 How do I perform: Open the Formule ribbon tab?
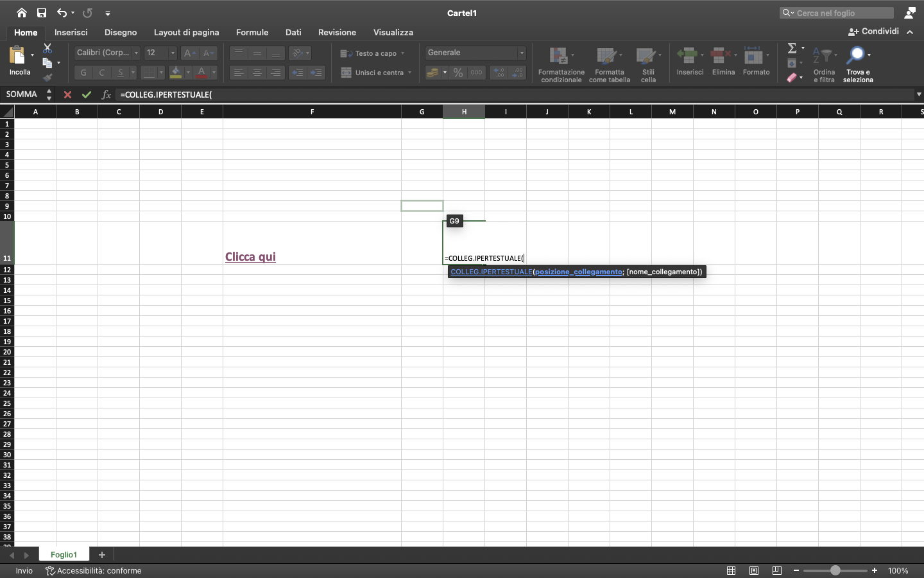tap(252, 32)
